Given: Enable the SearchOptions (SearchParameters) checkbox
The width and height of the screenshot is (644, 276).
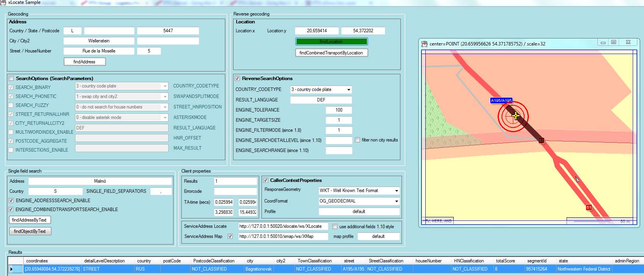Looking at the screenshot, I should click(x=11, y=79).
